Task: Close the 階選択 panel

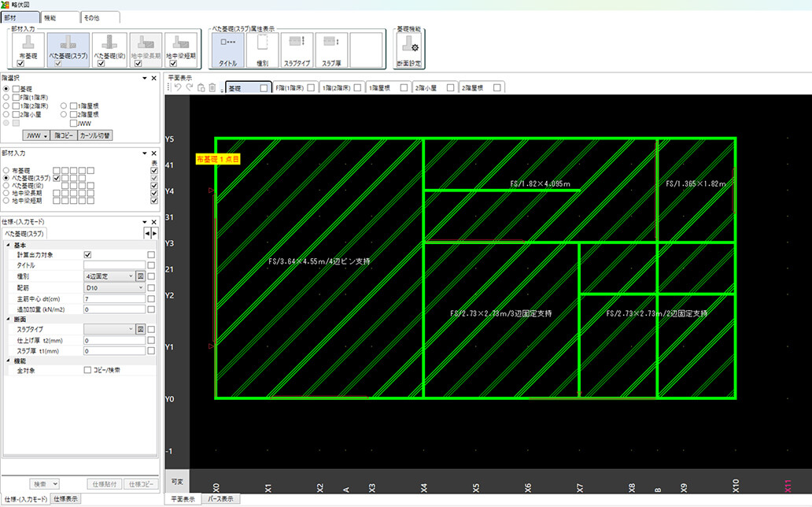Action: click(x=153, y=78)
